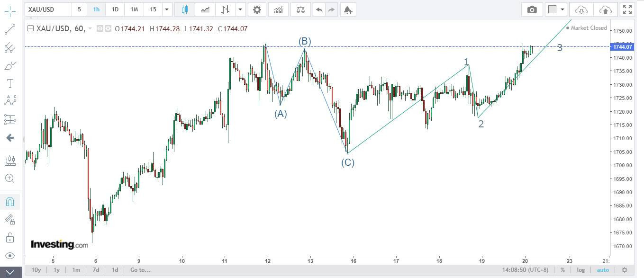Screen dimensions: 644x278
Task: Select the line chart style
Action: pos(205,9)
